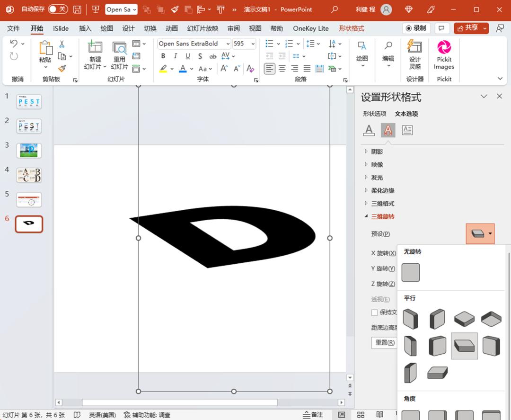
Task: Open the font size dropdown
Action: (x=253, y=44)
